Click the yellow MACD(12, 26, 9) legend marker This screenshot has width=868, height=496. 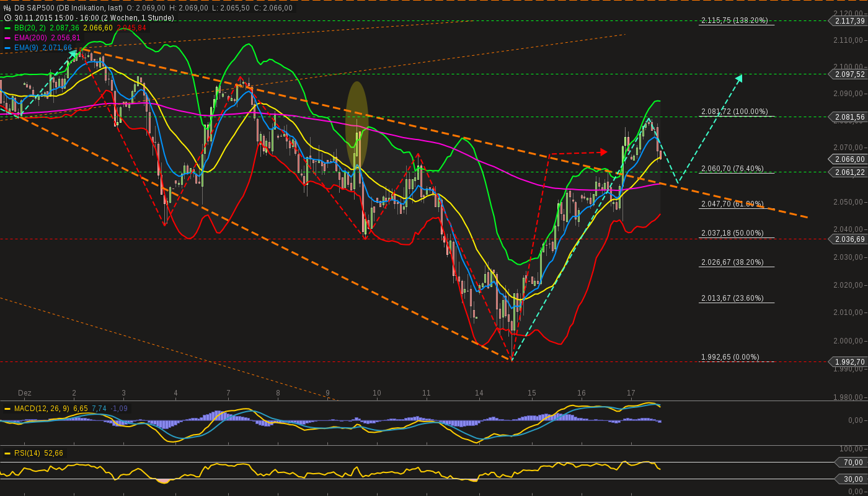tap(7, 409)
